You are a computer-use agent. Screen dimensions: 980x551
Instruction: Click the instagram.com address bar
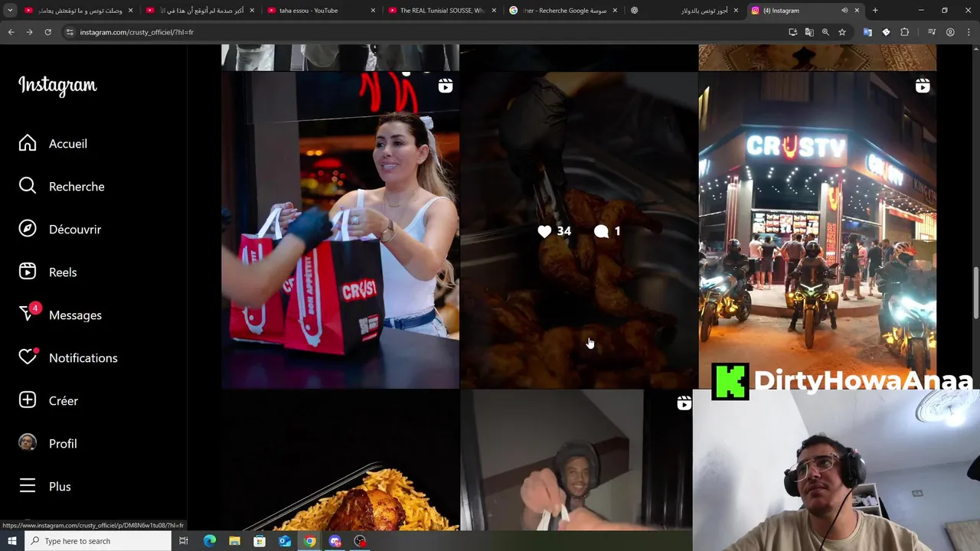point(429,32)
